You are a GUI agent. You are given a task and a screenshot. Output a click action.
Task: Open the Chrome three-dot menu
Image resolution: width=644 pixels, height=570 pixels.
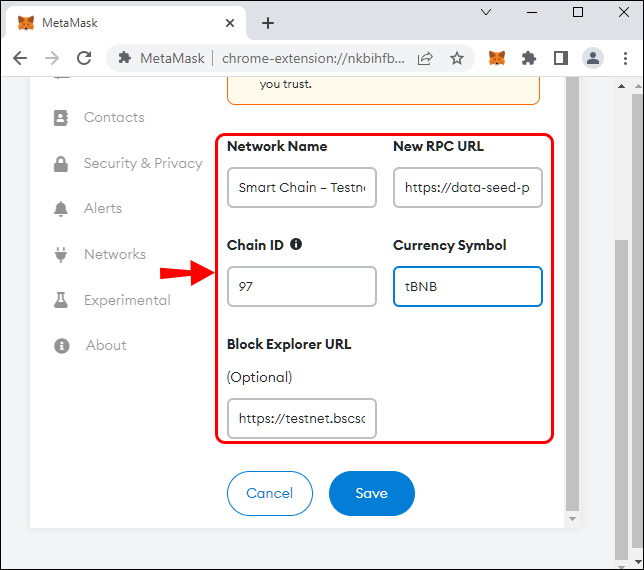point(625,58)
